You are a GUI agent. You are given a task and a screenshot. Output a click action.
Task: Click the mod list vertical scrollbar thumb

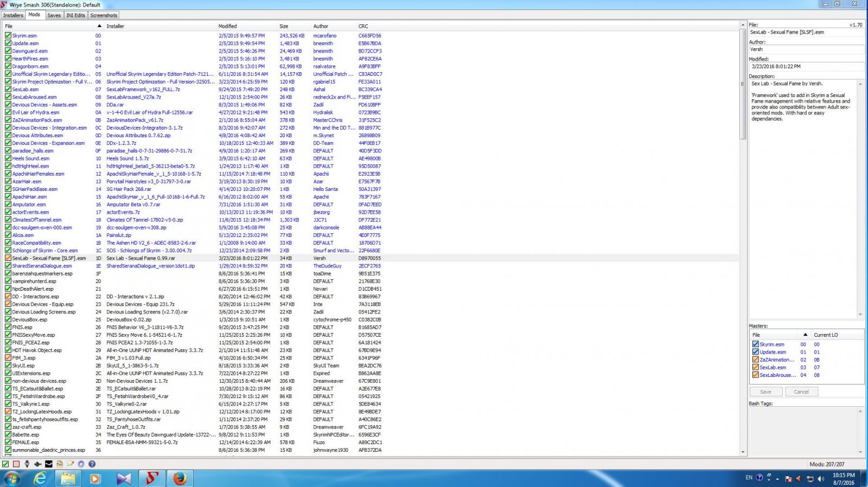(743, 84)
